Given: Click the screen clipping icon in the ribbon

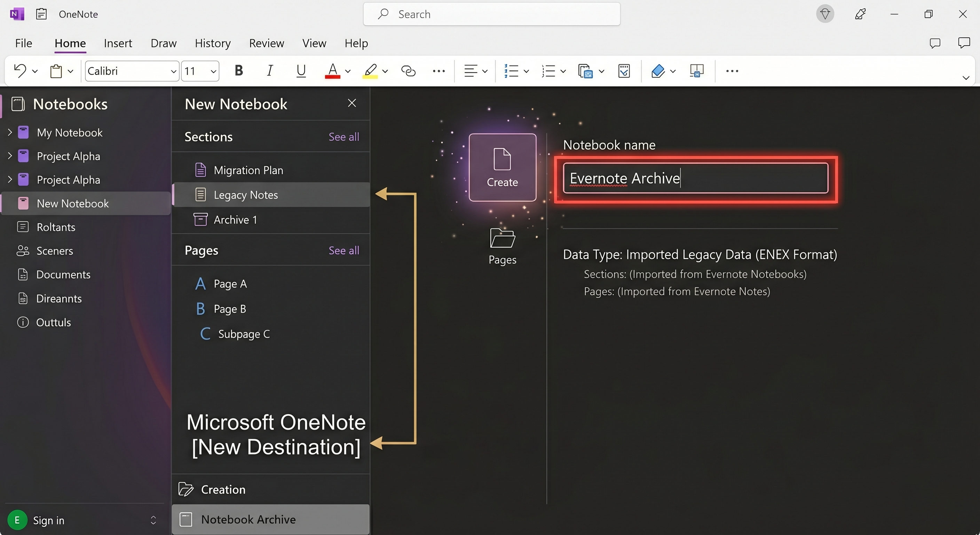Looking at the screenshot, I should [697, 71].
